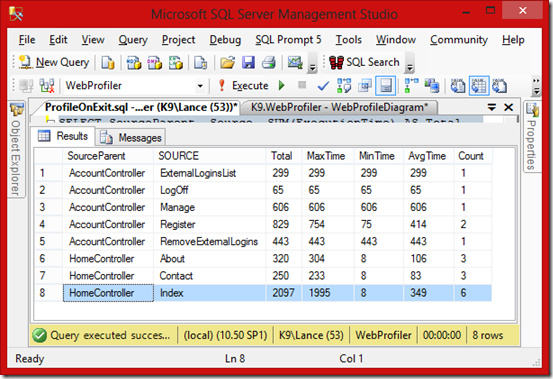
Task: Toggle Include Client Statistics
Action: [432, 86]
